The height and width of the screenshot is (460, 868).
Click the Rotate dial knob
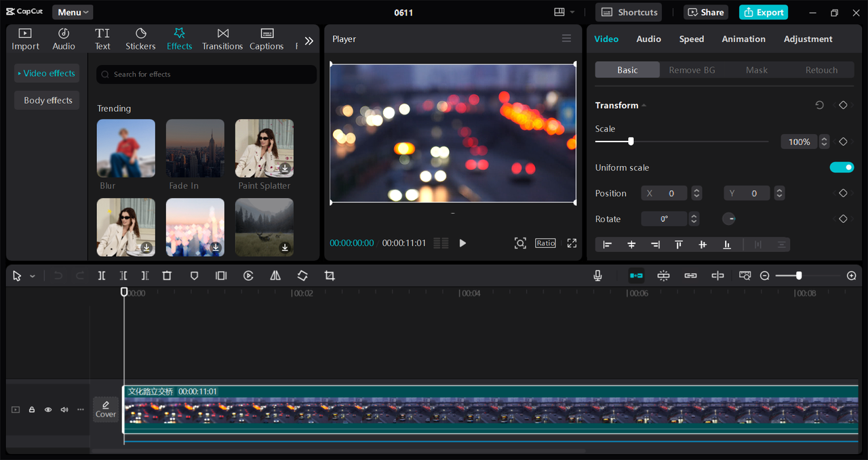[729, 219]
